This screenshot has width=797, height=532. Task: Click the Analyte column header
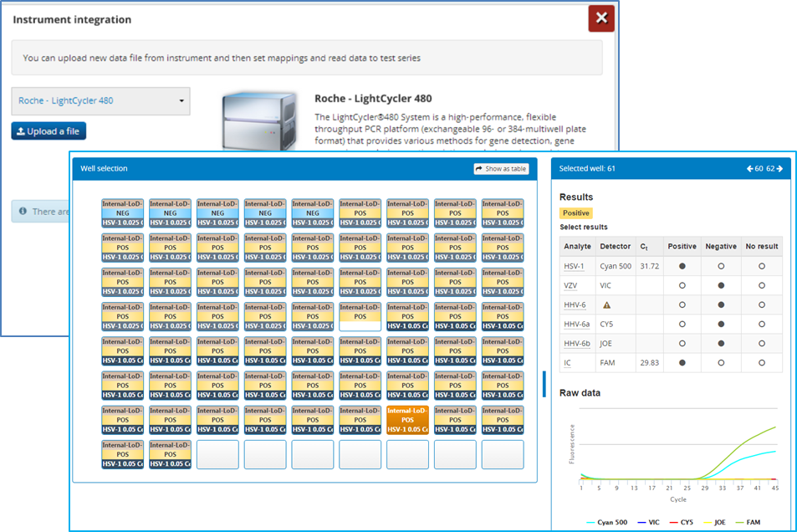pyautogui.click(x=577, y=246)
